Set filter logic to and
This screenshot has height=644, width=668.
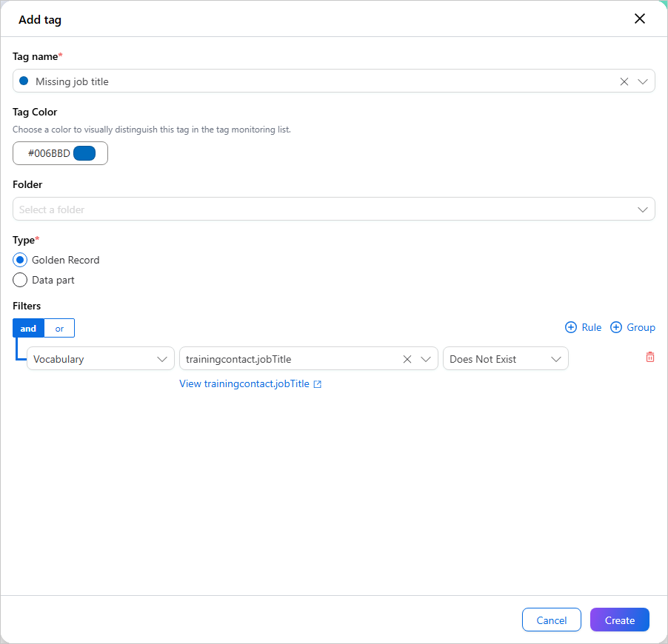point(28,329)
